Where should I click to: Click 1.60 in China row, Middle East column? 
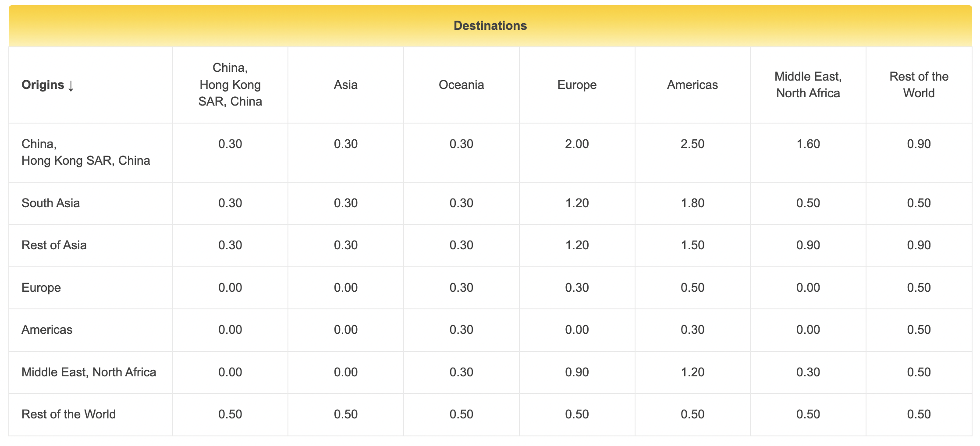click(808, 144)
